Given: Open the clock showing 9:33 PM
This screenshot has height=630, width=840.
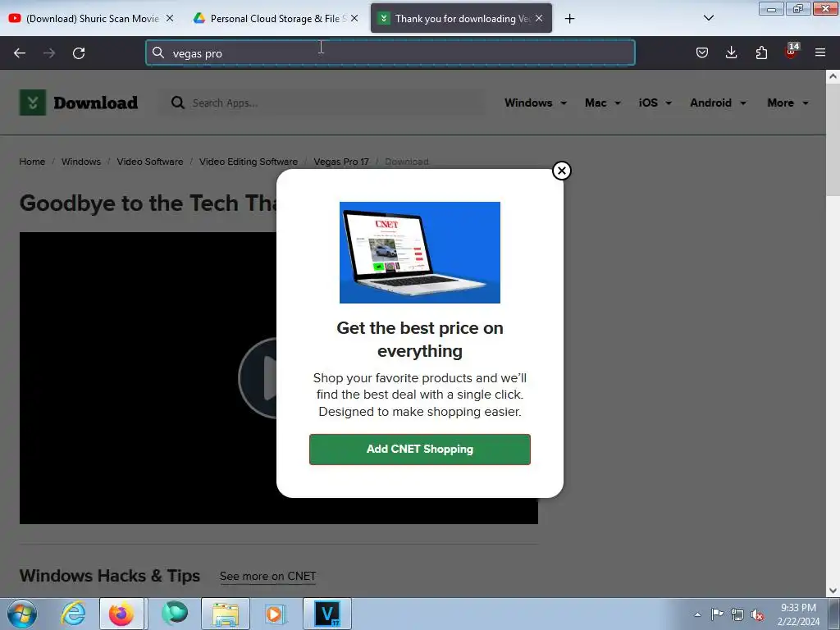Looking at the screenshot, I should click(x=798, y=614).
